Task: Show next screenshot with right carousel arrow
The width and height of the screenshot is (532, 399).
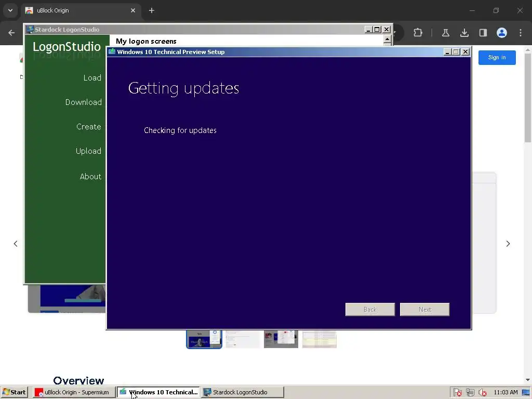Action: [508, 244]
